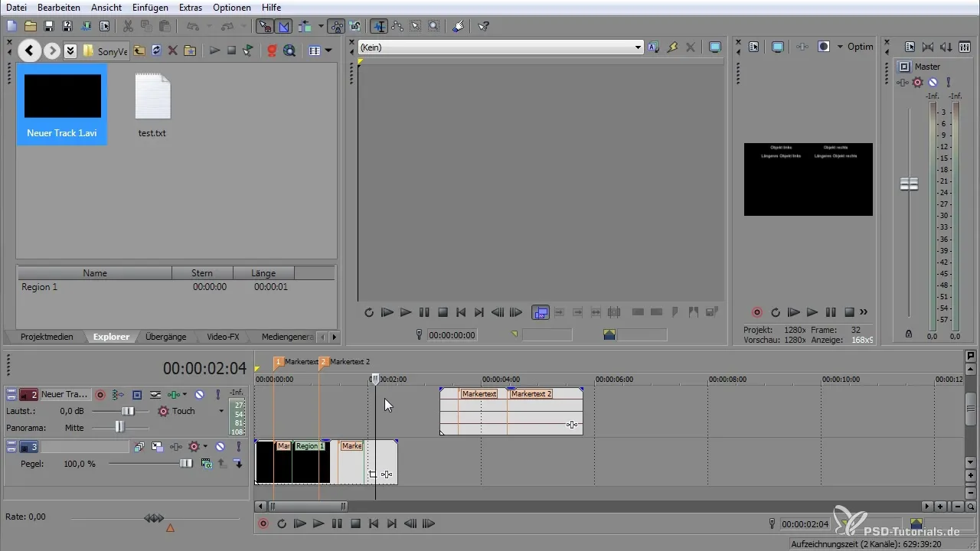
Task: Open the Datei menu
Action: tap(17, 7)
